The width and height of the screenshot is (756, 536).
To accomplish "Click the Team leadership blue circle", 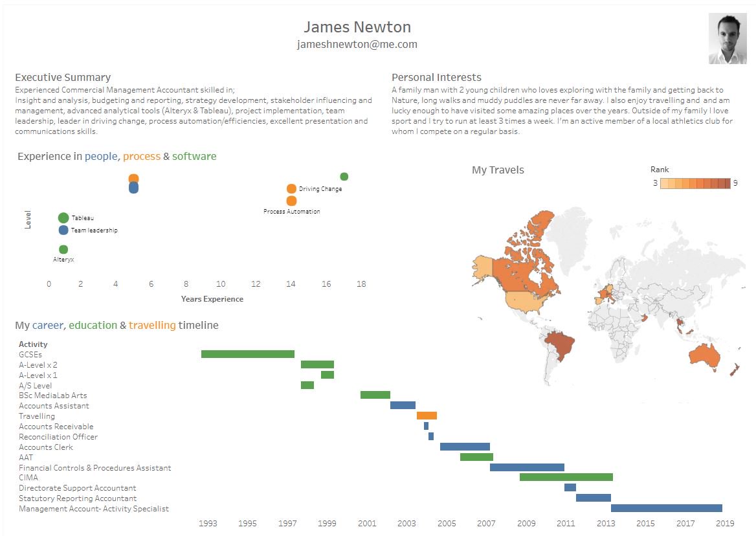I will click(x=63, y=229).
